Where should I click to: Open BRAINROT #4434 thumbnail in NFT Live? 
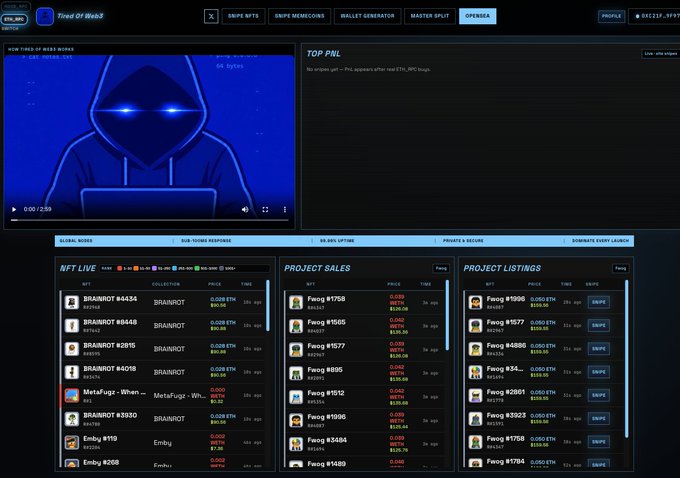[x=72, y=302]
